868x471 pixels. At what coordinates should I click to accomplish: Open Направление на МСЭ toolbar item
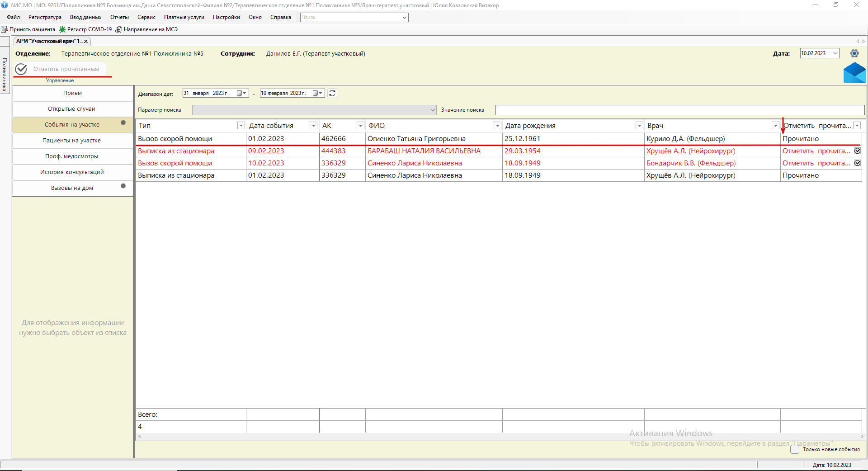tap(146, 29)
